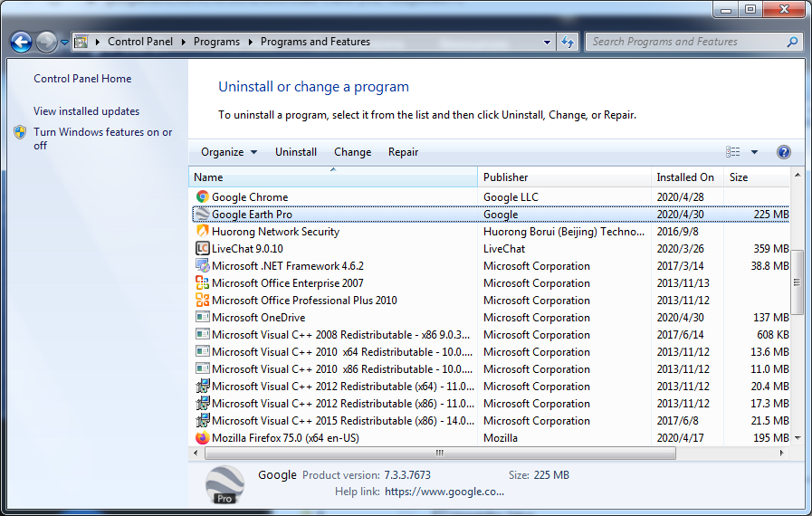
Task: Click the Office Professional Plus 2010 icon
Action: pyautogui.click(x=203, y=300)
